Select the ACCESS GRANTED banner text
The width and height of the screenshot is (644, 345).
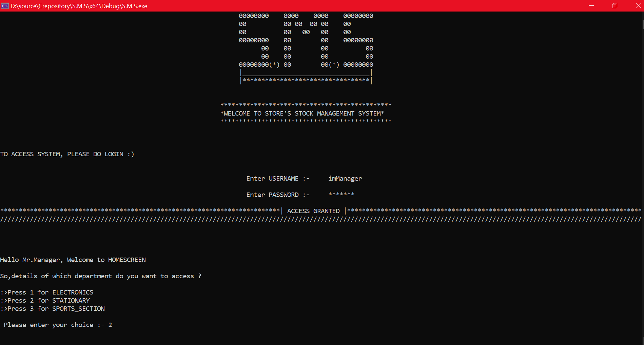313,210
